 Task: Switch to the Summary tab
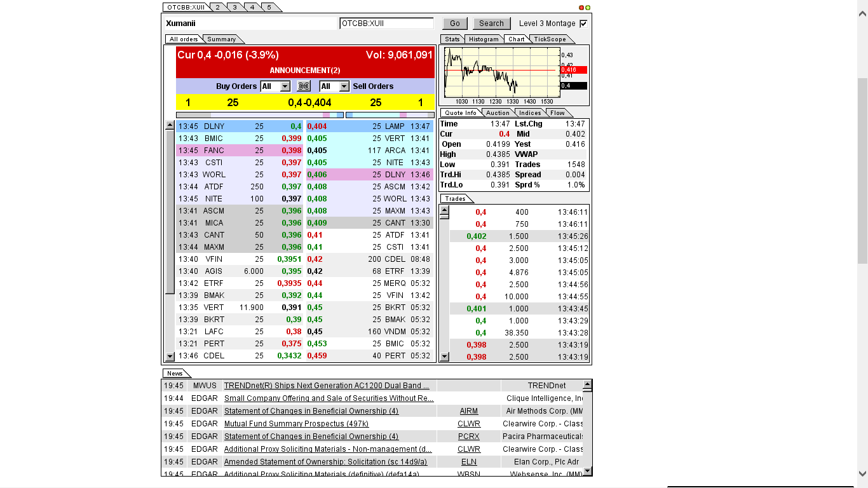pyautogui.click(x=222, y=38)
